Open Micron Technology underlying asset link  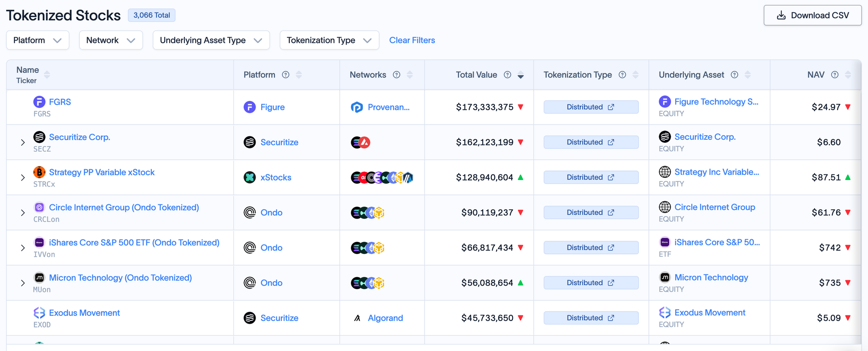coord(711,277)
